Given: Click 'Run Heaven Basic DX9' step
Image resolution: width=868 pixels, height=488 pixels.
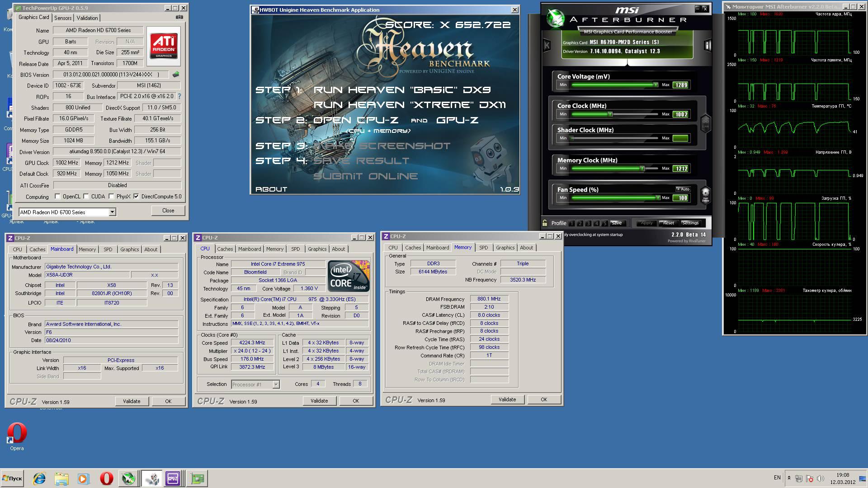Looking at the screenshot, I should pos(402,90).
